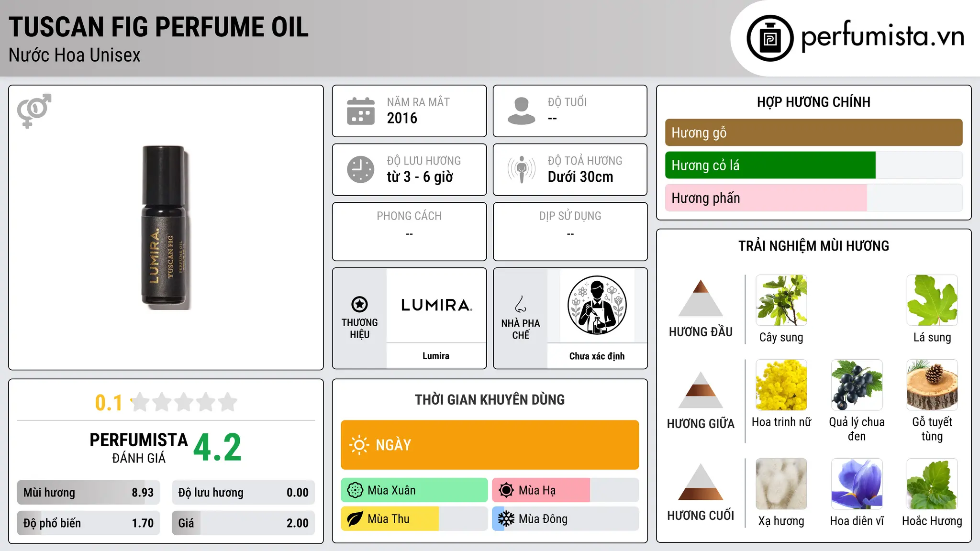Click the orange Ngày time-of-day bar

(x=490, y=445)
